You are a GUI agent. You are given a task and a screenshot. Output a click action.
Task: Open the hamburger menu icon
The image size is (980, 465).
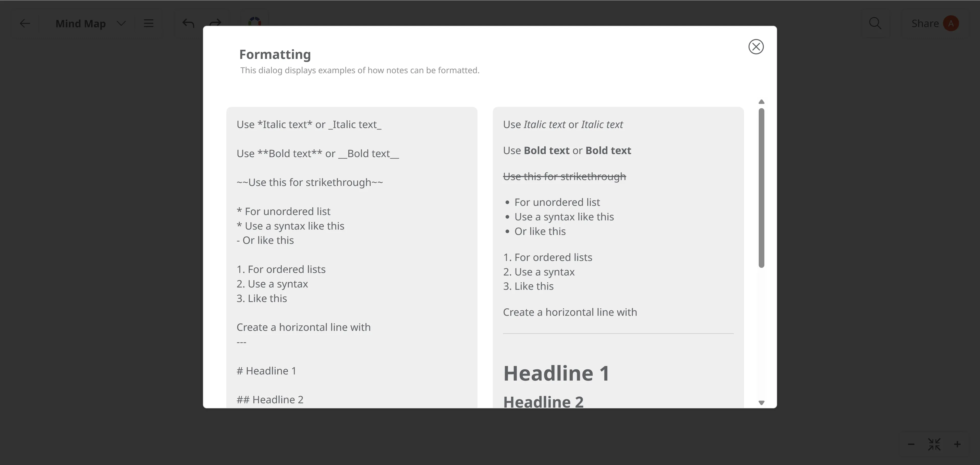click(148, 23)
